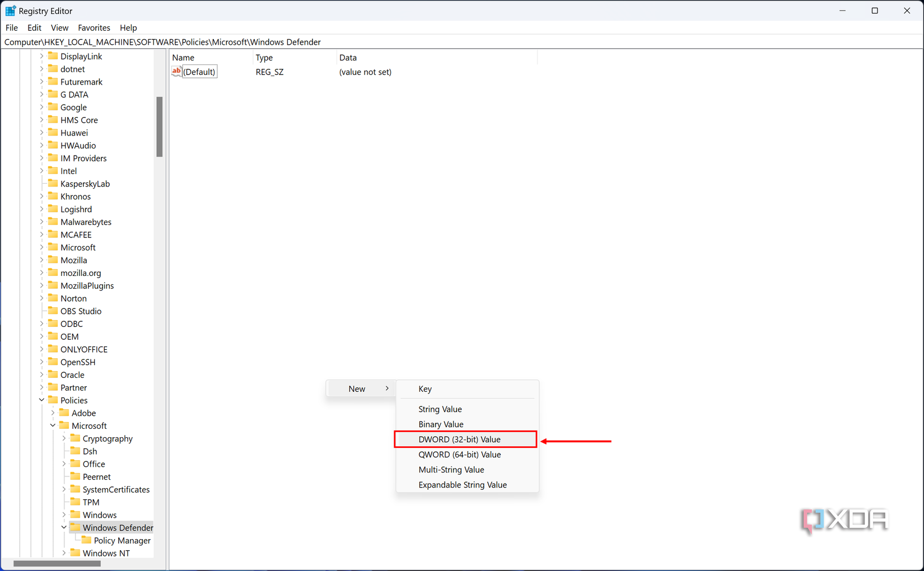Click the Policy Manager folder icon
The width and height of the screenshot is (924, 571).
87,540
